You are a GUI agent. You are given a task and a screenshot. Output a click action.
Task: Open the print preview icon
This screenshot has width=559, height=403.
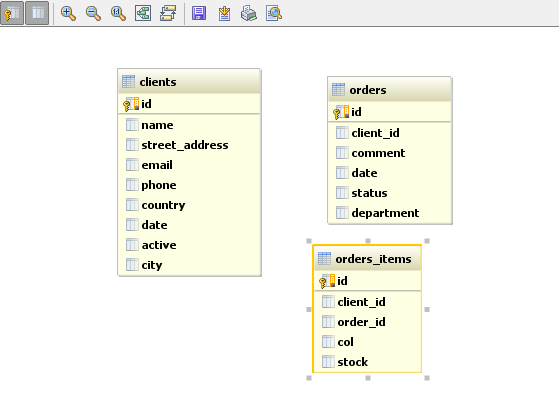coord(274,14)
